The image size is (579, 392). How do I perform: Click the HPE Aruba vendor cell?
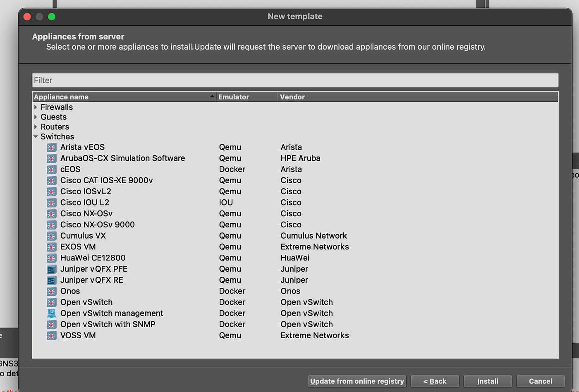pos(301,158)
